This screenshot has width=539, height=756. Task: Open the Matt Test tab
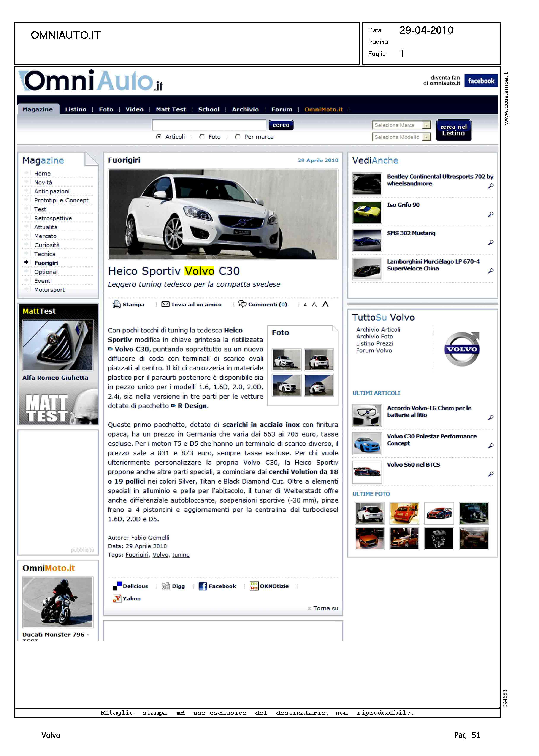point(171,109)
